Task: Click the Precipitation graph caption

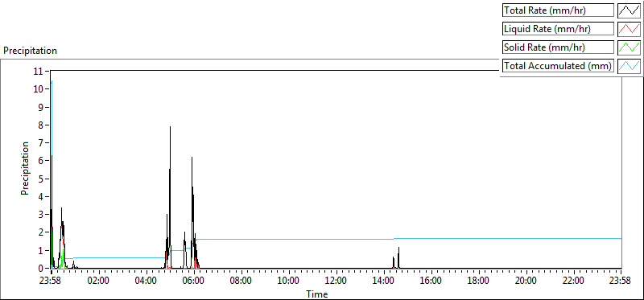Action: click(30, 51)
